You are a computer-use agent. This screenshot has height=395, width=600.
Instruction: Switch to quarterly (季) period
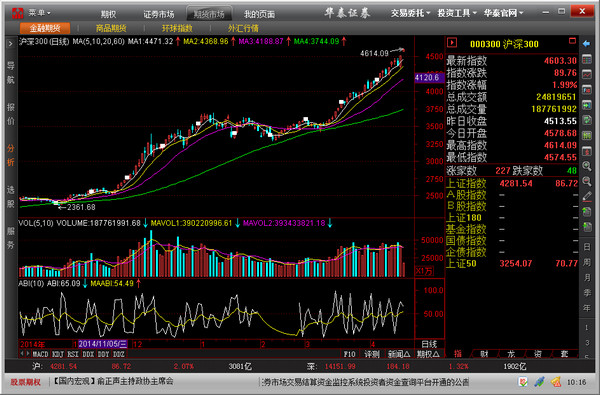coord(587,293)
